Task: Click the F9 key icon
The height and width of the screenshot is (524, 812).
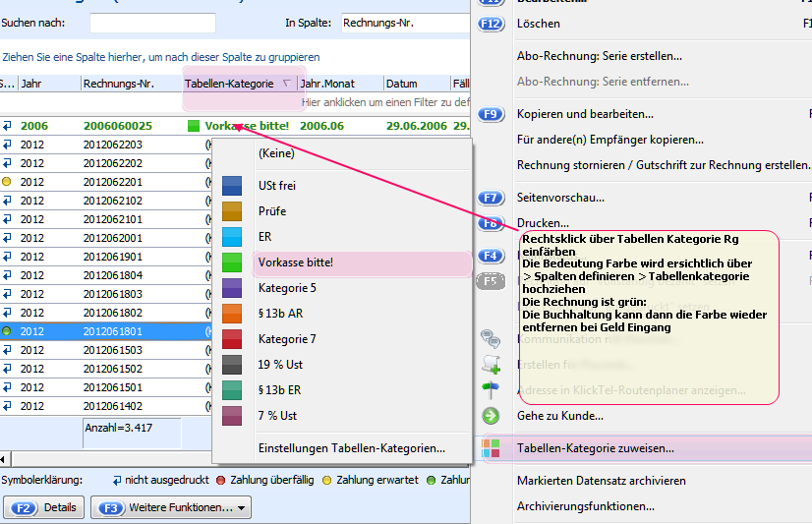Action: (491, 114)
